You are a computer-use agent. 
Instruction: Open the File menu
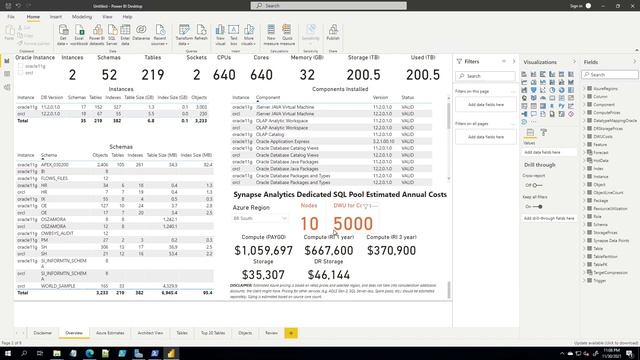pos(11,17)
